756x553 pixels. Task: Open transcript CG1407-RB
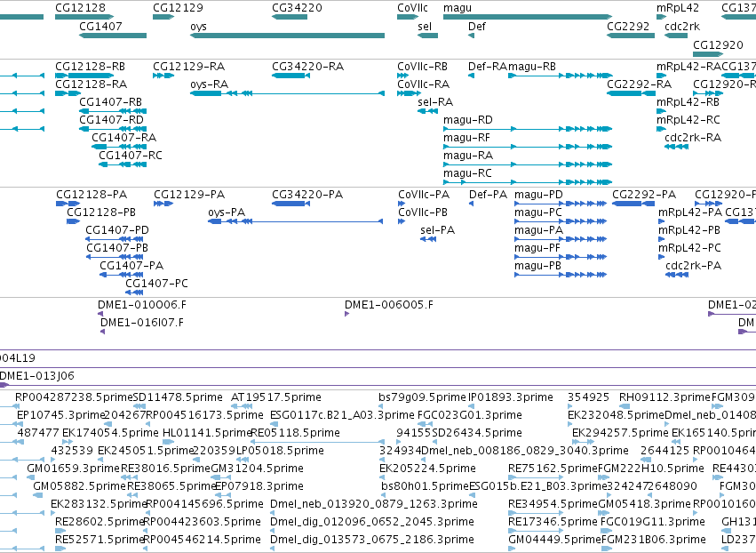point(111,102)
